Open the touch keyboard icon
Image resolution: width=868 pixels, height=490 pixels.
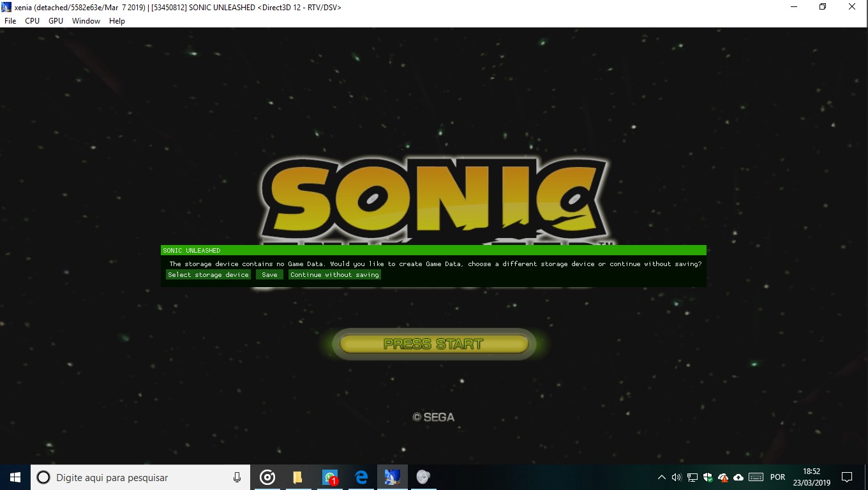[x=756, y=477]
